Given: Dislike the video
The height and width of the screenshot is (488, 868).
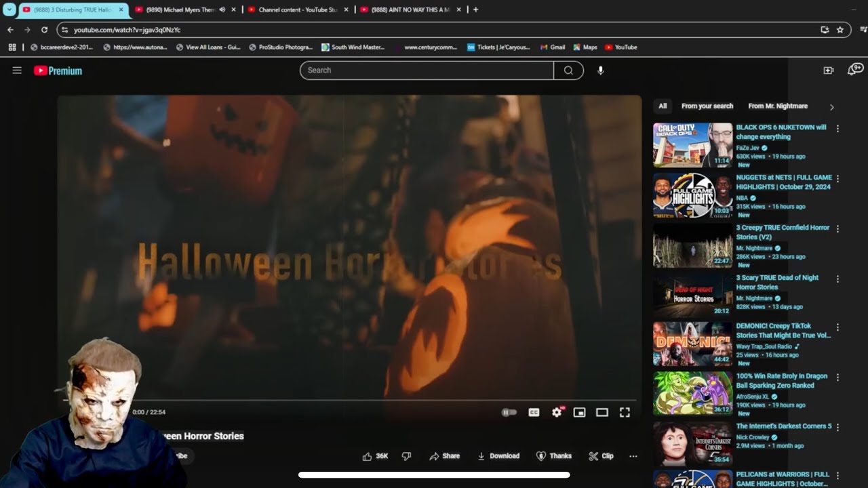Looking at the screenshot, I should (x=407, y=456).
